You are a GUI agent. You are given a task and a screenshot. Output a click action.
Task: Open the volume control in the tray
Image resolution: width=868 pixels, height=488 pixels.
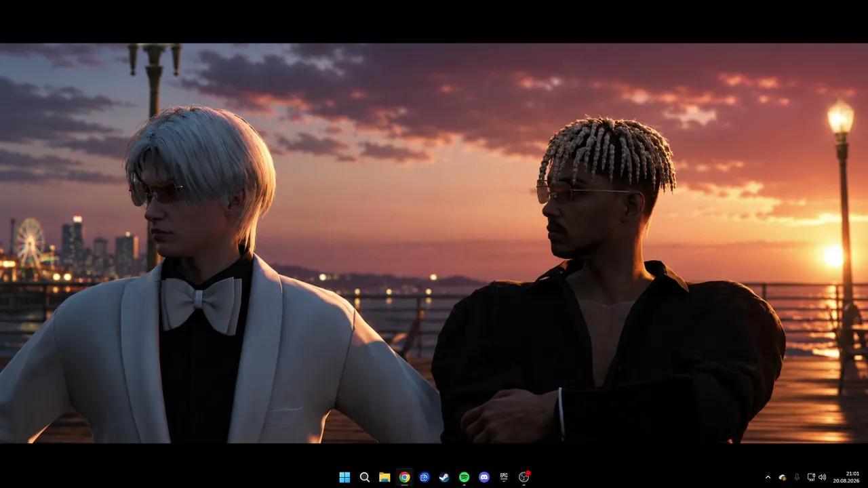click(823, 477)
